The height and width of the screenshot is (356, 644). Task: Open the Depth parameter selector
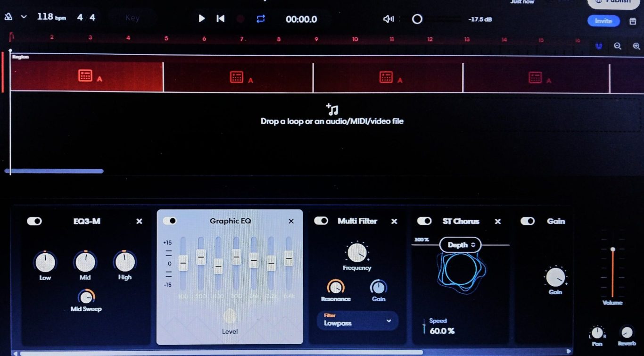460,245
